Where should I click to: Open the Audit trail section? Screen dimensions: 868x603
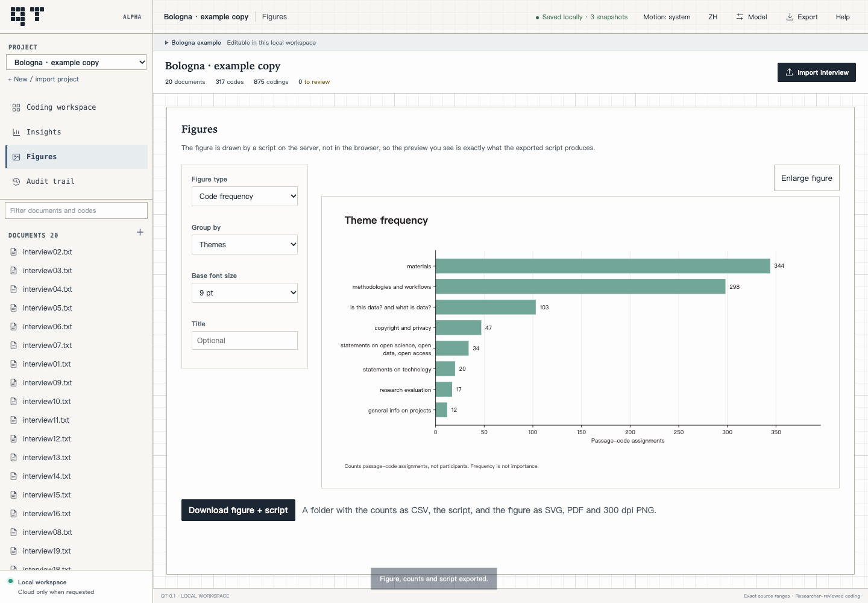(x=77, y=182)
